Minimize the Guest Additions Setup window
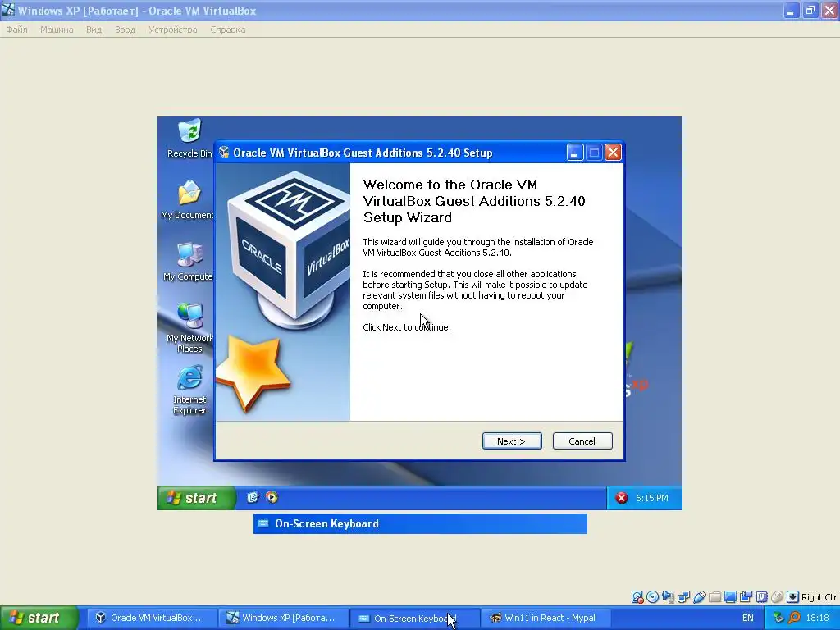 [x=574, y=153]
